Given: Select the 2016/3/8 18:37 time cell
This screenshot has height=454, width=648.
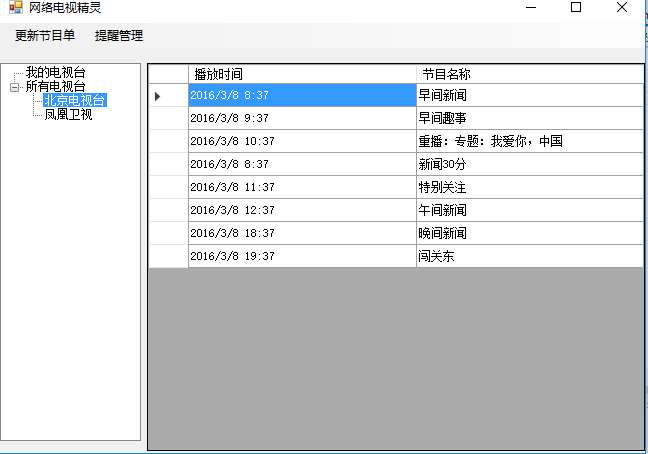Looking at the screenshot, I should (x=302, y=233).
